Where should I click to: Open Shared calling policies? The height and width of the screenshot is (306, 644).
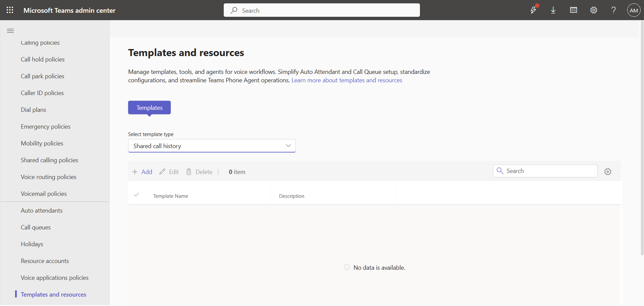[49, 160]
